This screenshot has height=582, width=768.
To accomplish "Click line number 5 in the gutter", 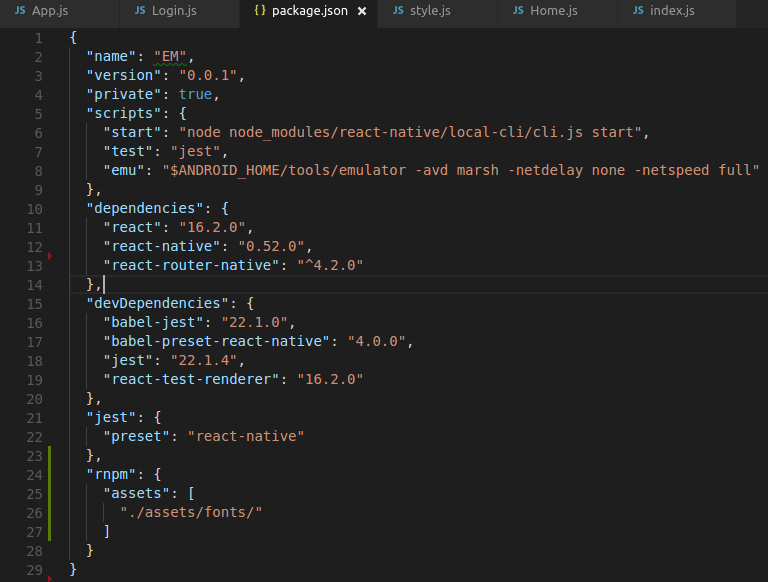I will click(39, 114).
